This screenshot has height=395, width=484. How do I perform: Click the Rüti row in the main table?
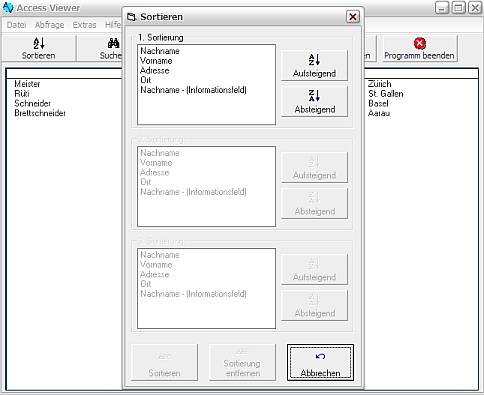click(x=22, y=94)
